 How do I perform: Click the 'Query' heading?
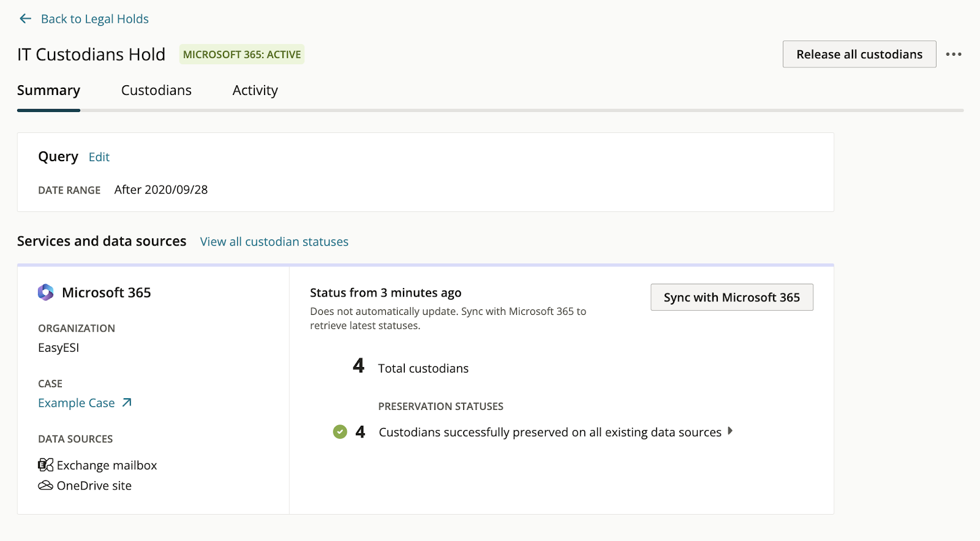click(x=58, y=157)
